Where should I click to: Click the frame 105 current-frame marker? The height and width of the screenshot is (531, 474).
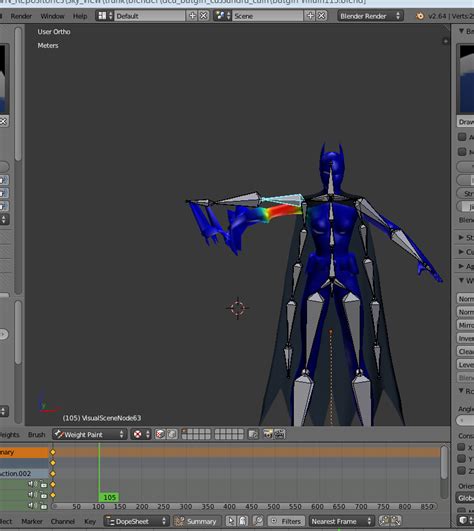tap(109, 497)
